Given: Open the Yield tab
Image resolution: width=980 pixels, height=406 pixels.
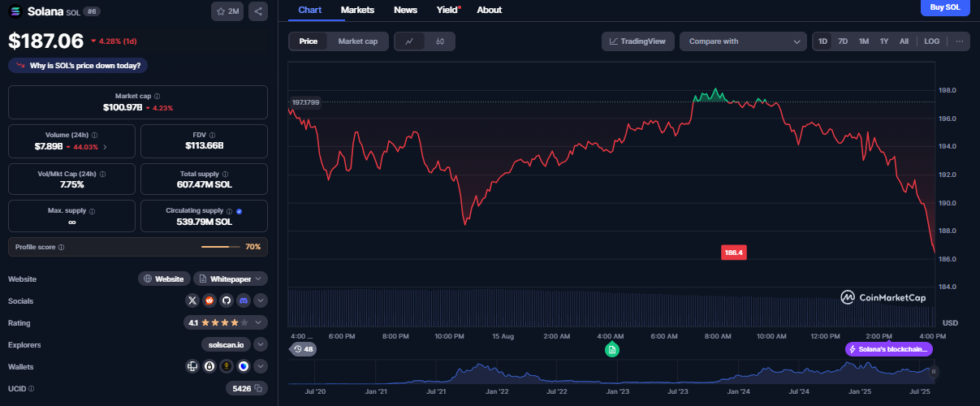Looking at the screenshot, I should pos(447,10).
